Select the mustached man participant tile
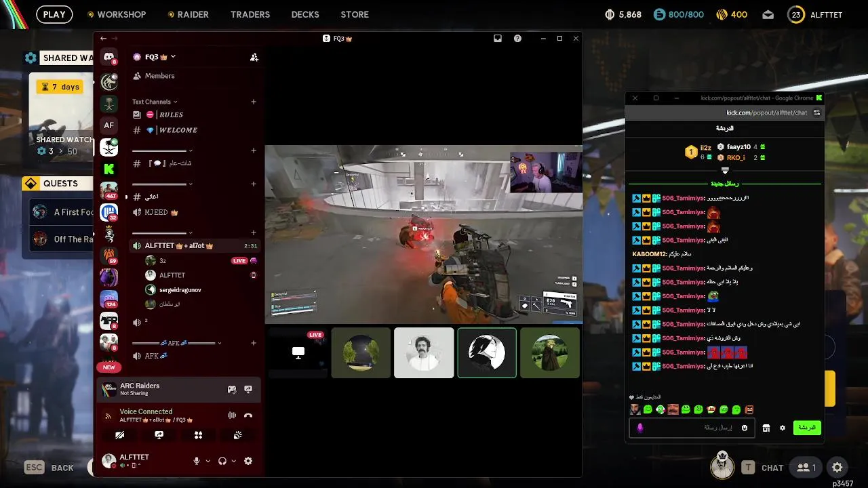 coord(424,352)
